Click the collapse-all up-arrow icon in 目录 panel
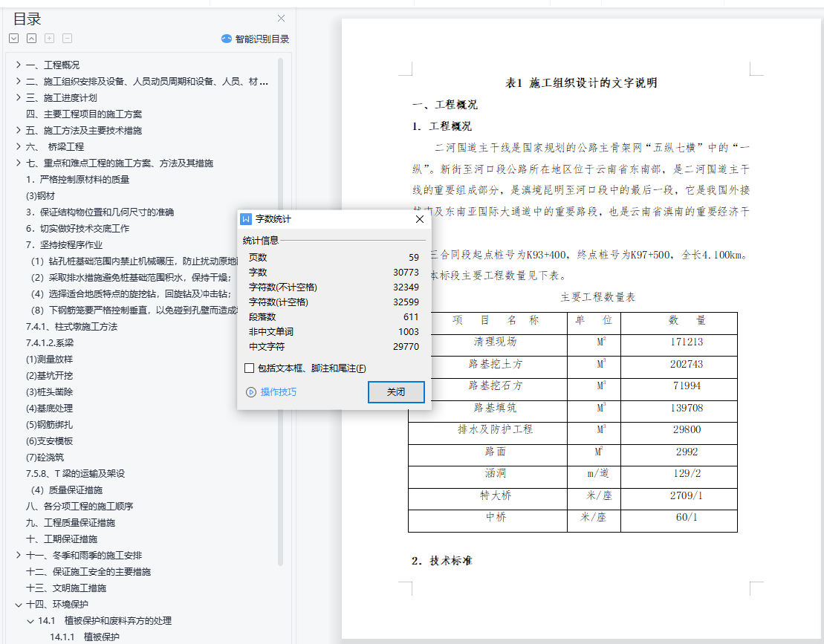This screenshot has height=644, width=824. click(31, 39)
